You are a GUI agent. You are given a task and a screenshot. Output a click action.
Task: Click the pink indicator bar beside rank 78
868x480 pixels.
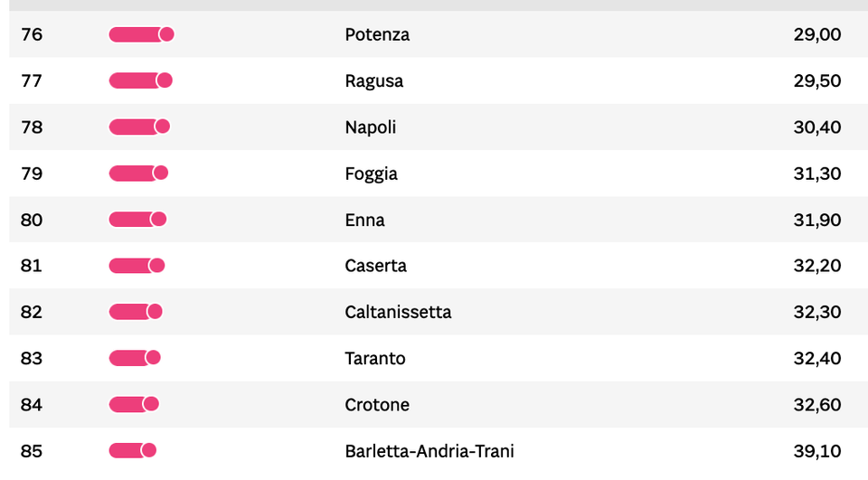[x=138, y=127]
